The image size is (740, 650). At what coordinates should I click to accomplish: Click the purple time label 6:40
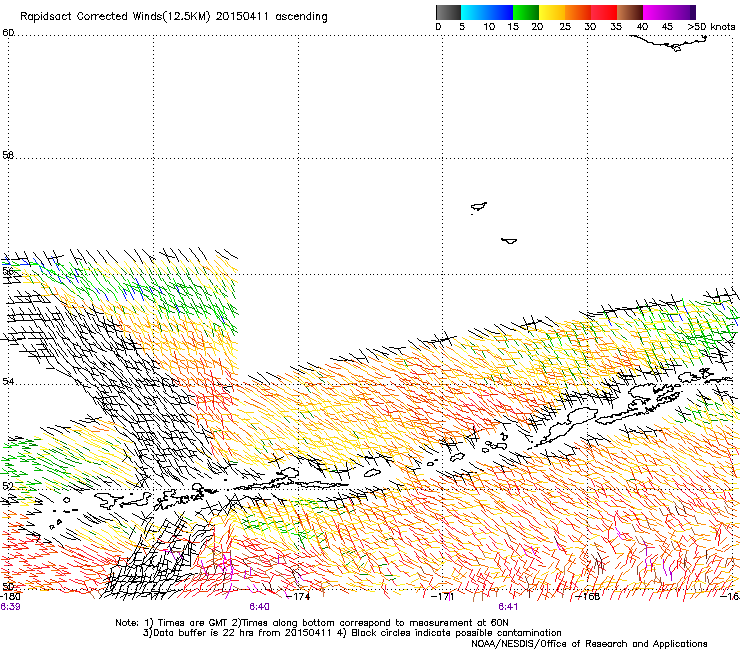[259, 607]
